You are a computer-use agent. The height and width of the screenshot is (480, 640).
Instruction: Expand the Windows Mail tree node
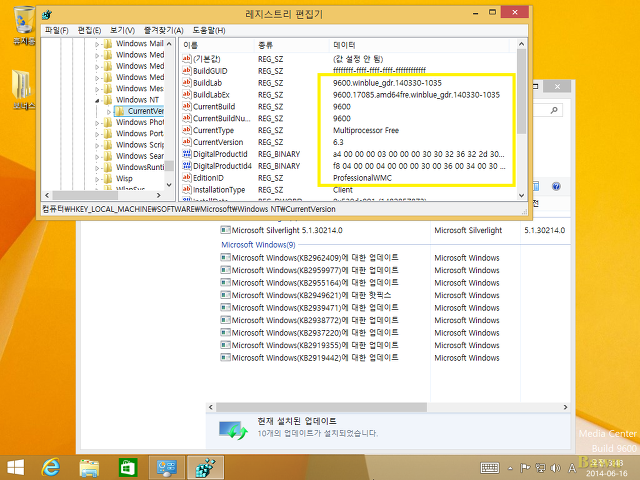click(x=97, y=44)
